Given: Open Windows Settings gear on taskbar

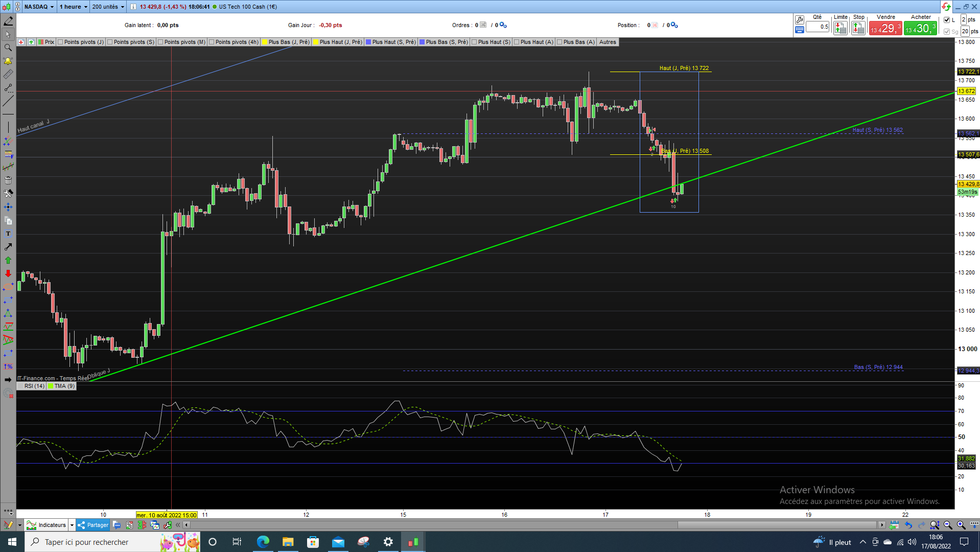Looking at the screenshot, I should (388, 542).
